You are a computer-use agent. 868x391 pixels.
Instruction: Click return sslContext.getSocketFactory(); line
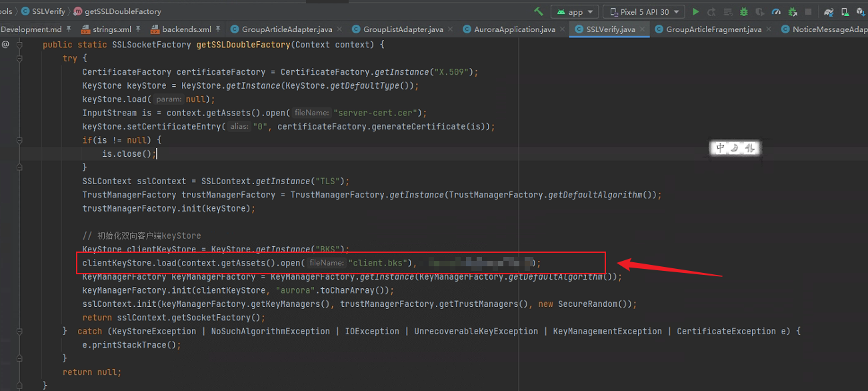coord(173,318)
